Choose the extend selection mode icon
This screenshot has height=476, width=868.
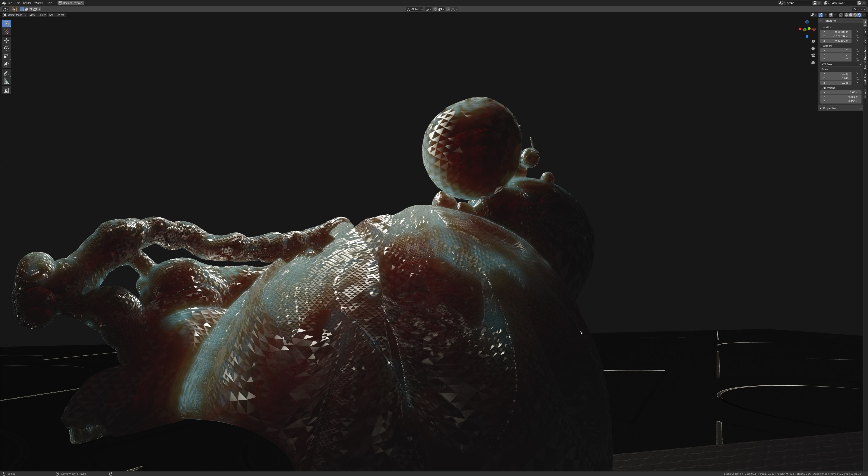click(27, 9)
